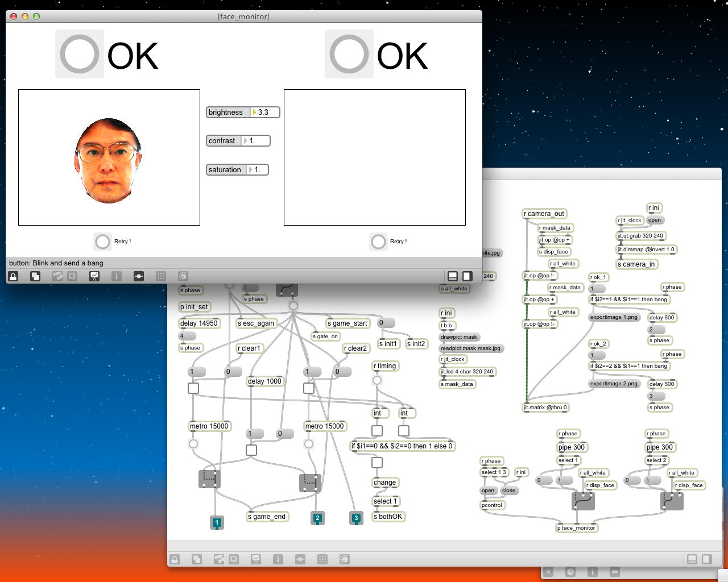
Task: Toggle the box above the left metro 15000
Action: click(x=193, y=388)
